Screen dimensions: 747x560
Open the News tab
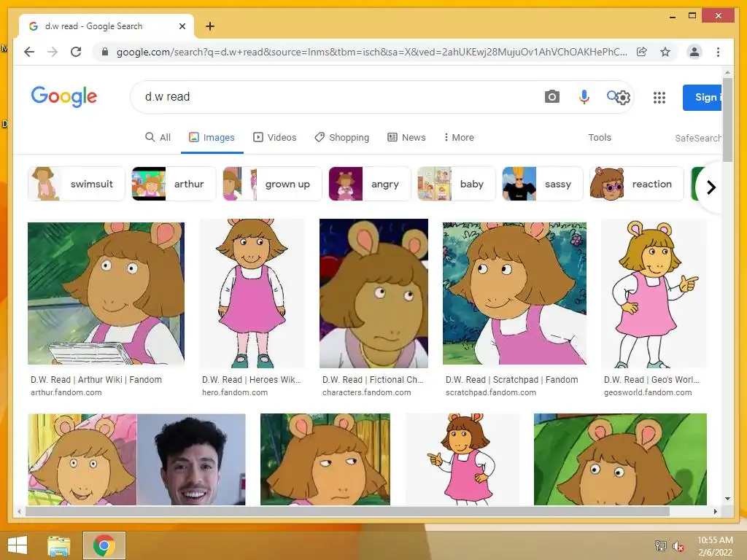click(x=406, y=138)
